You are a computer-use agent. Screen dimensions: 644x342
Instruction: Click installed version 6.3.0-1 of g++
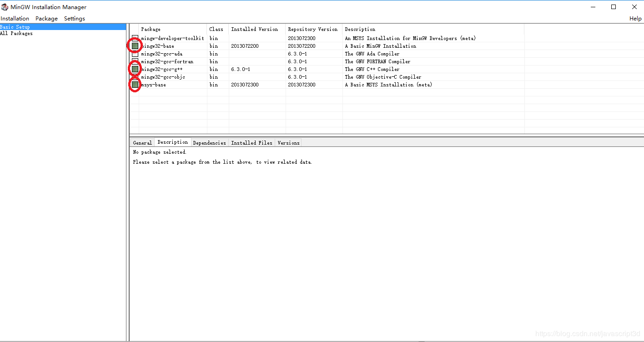[241, 69]
